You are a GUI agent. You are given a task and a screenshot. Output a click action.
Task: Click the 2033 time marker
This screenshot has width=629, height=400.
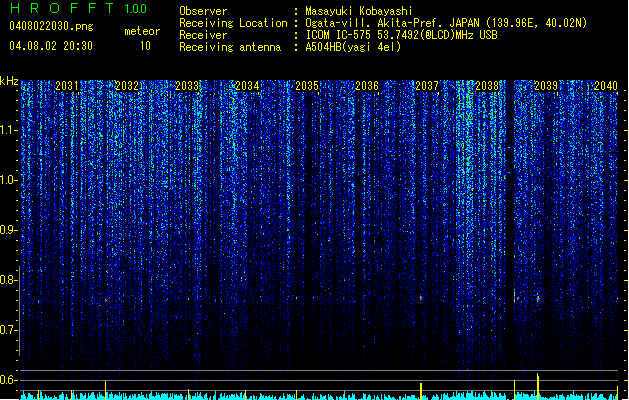tap(187, 86)
